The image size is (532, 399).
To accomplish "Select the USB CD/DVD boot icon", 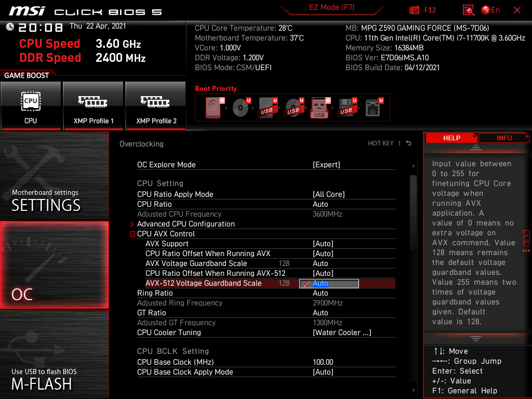I will tap(295, 108).
